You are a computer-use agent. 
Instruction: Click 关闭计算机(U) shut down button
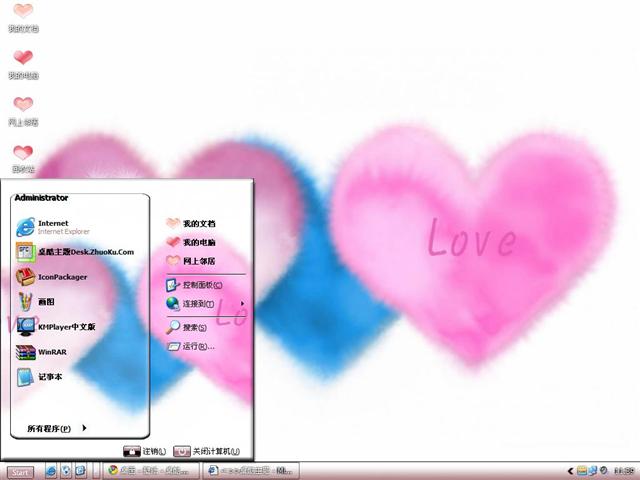[207, 451]
